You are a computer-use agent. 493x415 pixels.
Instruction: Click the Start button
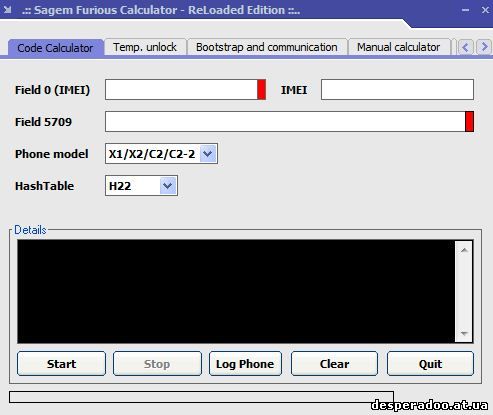coord(61,364)
